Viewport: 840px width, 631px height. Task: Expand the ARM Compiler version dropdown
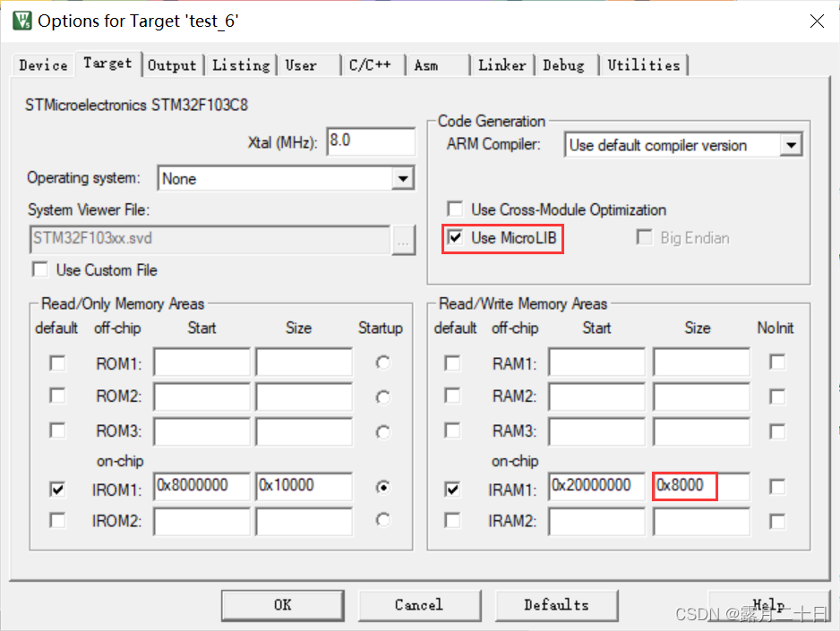pos(791,145)
